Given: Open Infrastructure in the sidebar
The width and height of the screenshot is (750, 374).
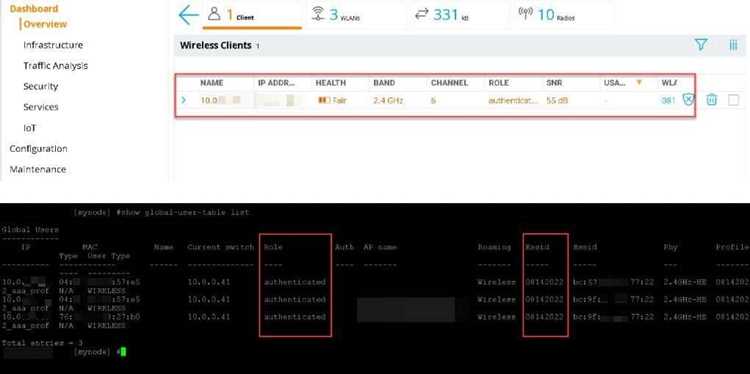Looking at the screenshot, I should pyautogui.click(x=53, y=45).
